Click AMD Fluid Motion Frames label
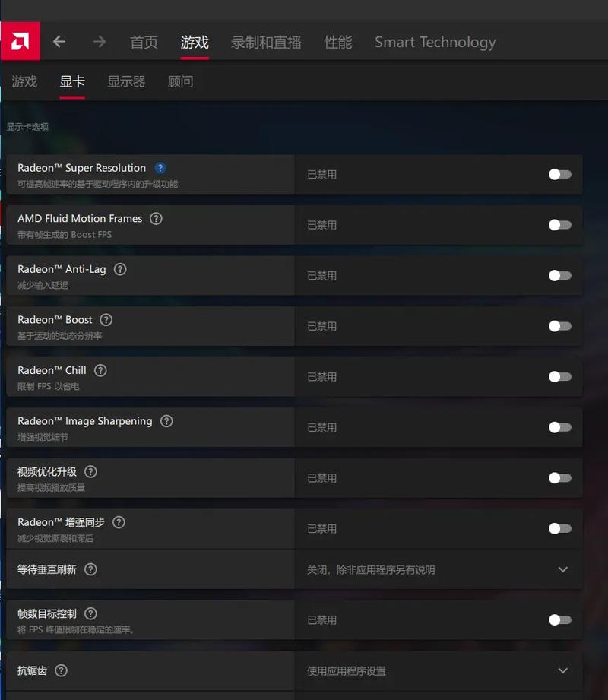 (x=80, y=219)
